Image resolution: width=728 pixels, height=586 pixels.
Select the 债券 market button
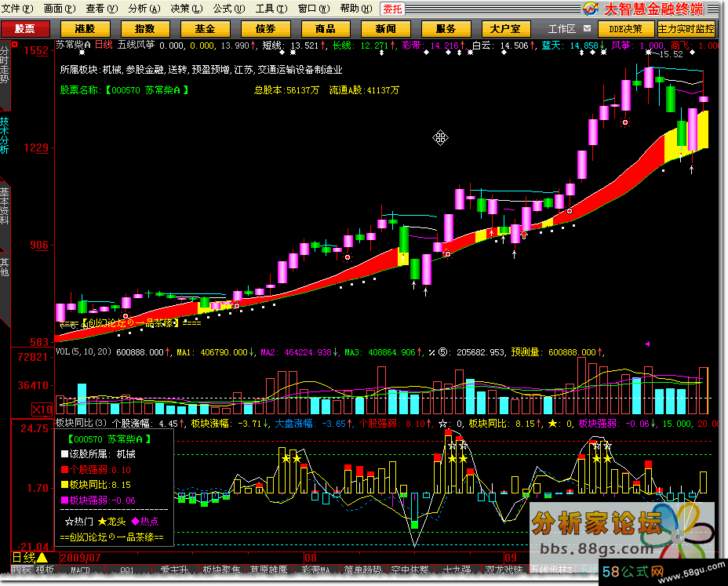point(266,29)
